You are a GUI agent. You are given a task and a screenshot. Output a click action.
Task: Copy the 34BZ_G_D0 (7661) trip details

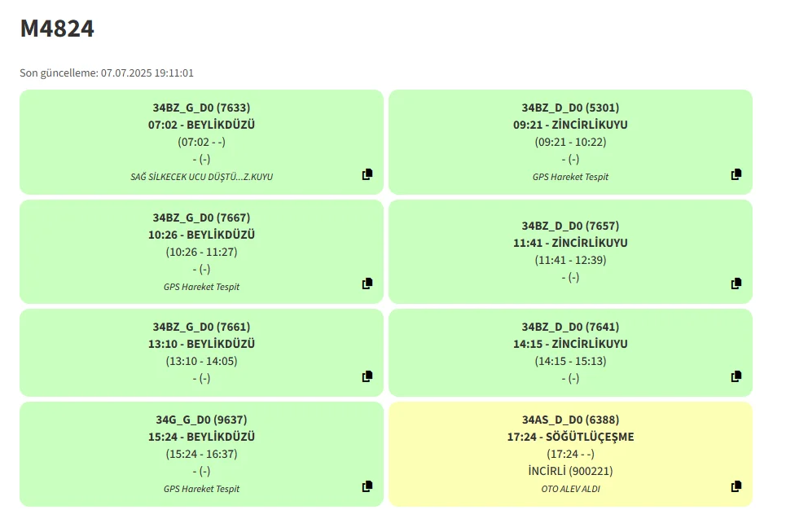pyautogui.click(x=367, y=376)
